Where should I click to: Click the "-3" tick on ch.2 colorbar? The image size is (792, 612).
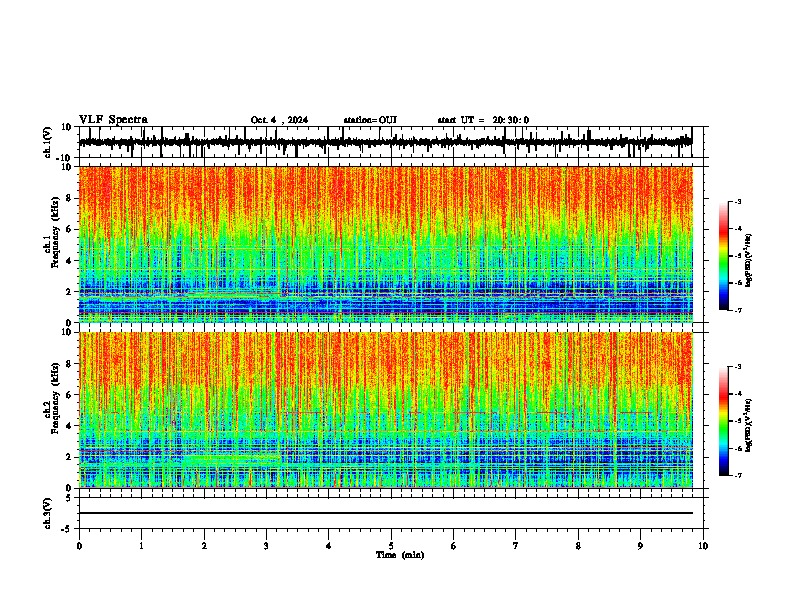(737, 367)
